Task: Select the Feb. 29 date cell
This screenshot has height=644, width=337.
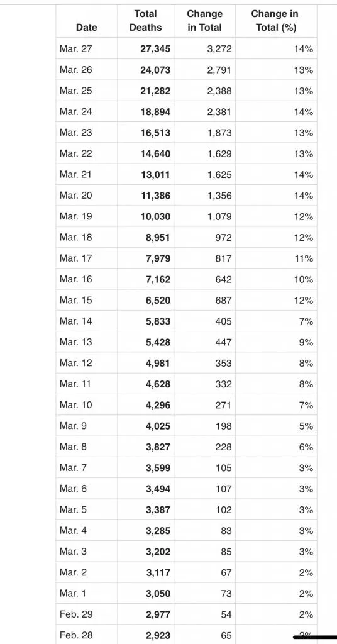Action: [76, 614]
